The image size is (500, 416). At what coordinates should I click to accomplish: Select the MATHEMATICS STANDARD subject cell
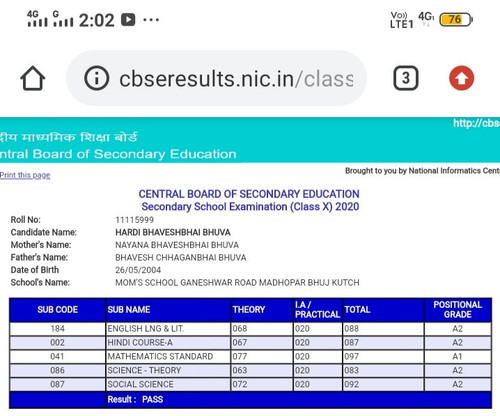tap(168, 357)
